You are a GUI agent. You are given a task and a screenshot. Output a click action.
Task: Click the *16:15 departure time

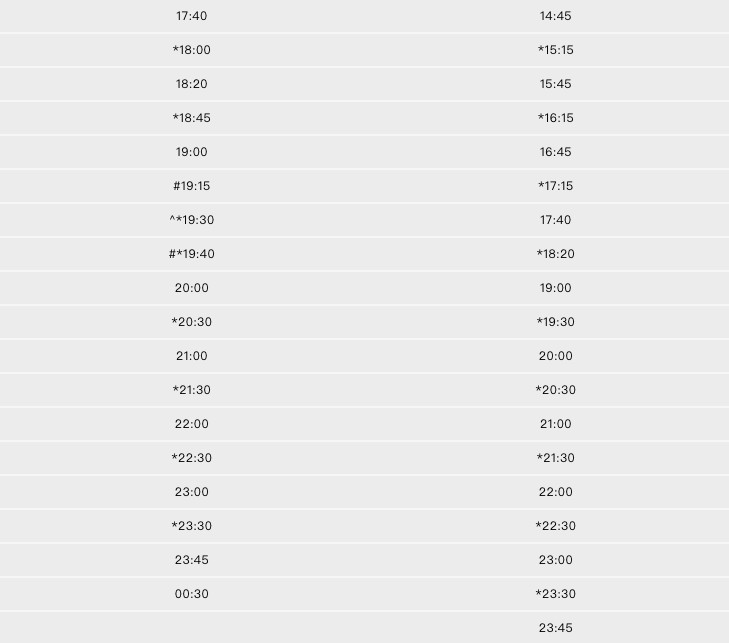coord(556,118)
